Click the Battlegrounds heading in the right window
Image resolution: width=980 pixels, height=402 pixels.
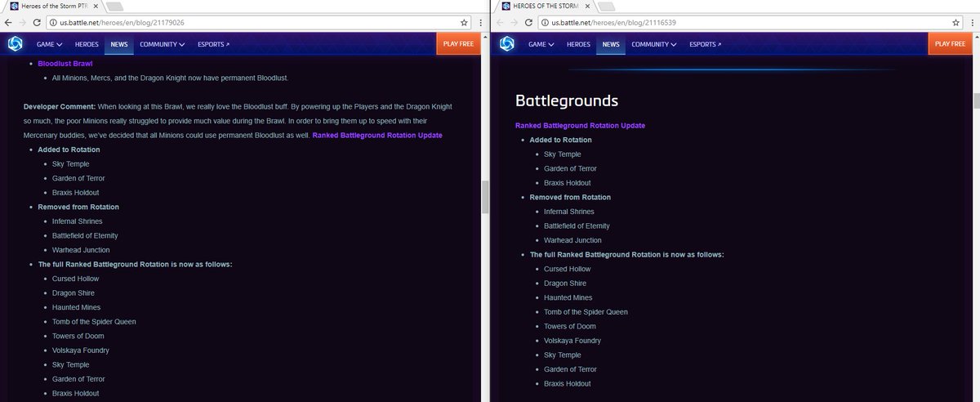pyautogui.click(x=566, y=100)
